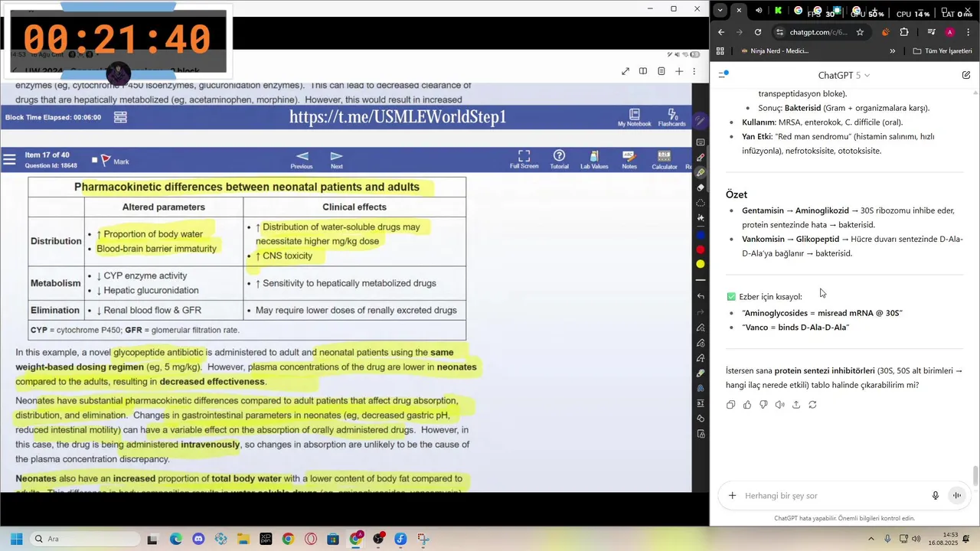Open ChatGPT sidebar menu
The height and width of the screenshot is (551, 980).
(x=724, y=74)
